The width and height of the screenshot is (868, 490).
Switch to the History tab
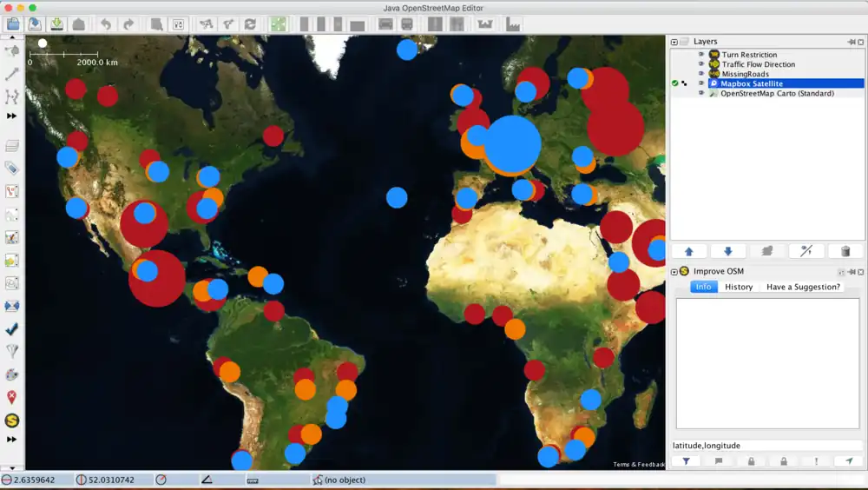click(739, 287)
